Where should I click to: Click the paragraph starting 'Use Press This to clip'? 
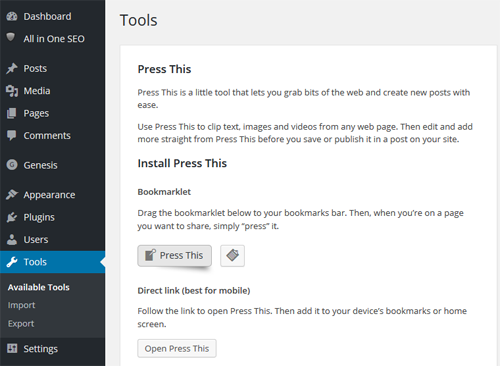point(305,133)
